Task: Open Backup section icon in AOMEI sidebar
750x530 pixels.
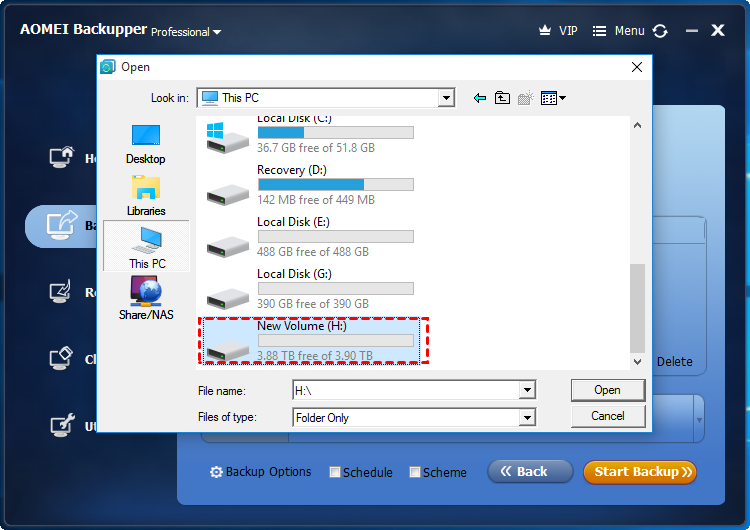Action: pos(62,225)
